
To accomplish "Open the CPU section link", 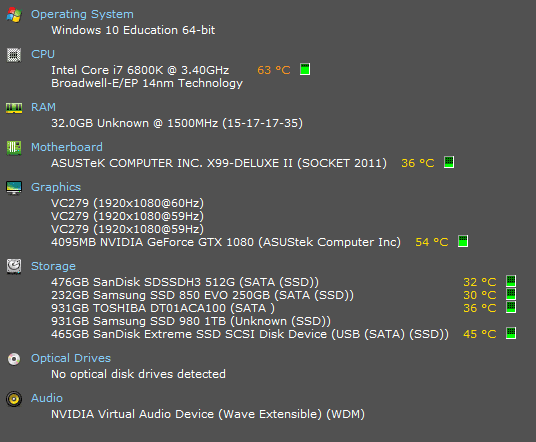I will [43, 54].
